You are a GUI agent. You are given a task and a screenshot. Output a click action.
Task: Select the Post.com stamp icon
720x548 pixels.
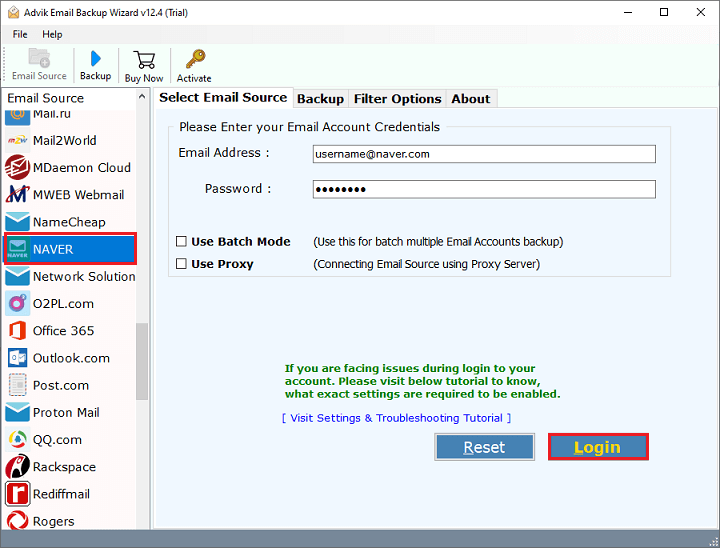(17, 385)
